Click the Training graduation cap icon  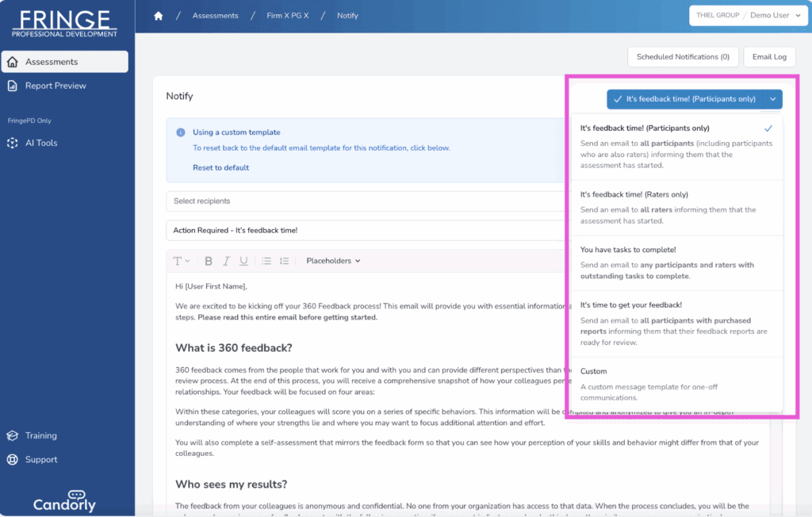tap(13, 436)
